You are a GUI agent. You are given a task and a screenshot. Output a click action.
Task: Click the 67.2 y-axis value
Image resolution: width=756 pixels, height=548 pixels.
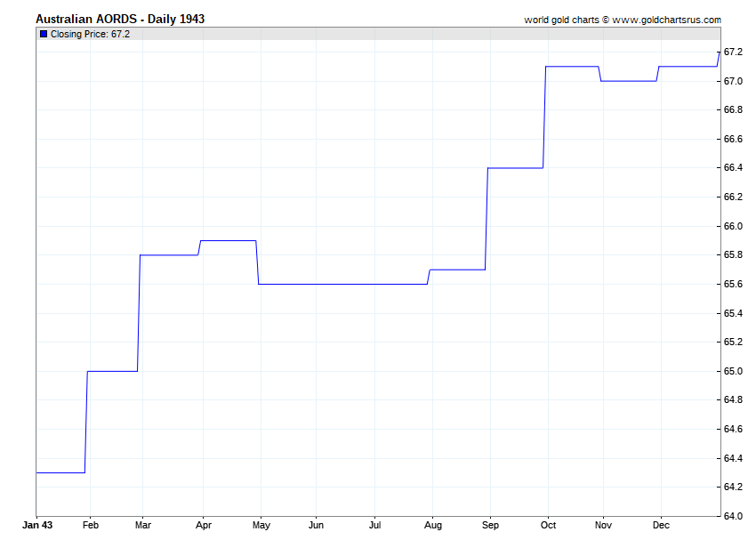[733, 52]
